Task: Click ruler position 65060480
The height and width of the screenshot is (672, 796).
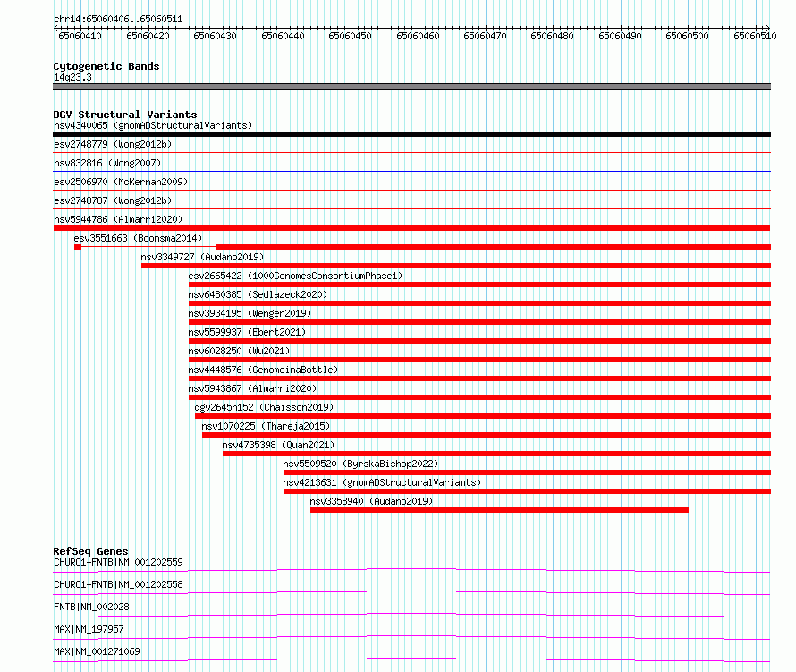Action: (553, 36)
